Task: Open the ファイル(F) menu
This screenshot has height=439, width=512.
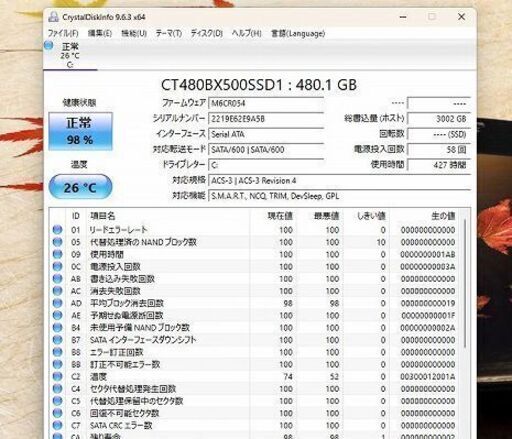Action: pyautogui.click(x=63, y=34)
